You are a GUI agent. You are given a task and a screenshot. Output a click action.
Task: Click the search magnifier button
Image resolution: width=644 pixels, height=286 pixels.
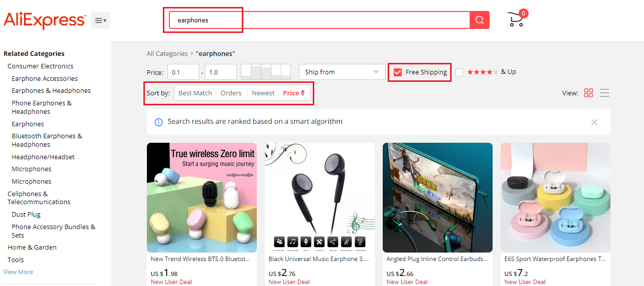(x=480, y=20)
